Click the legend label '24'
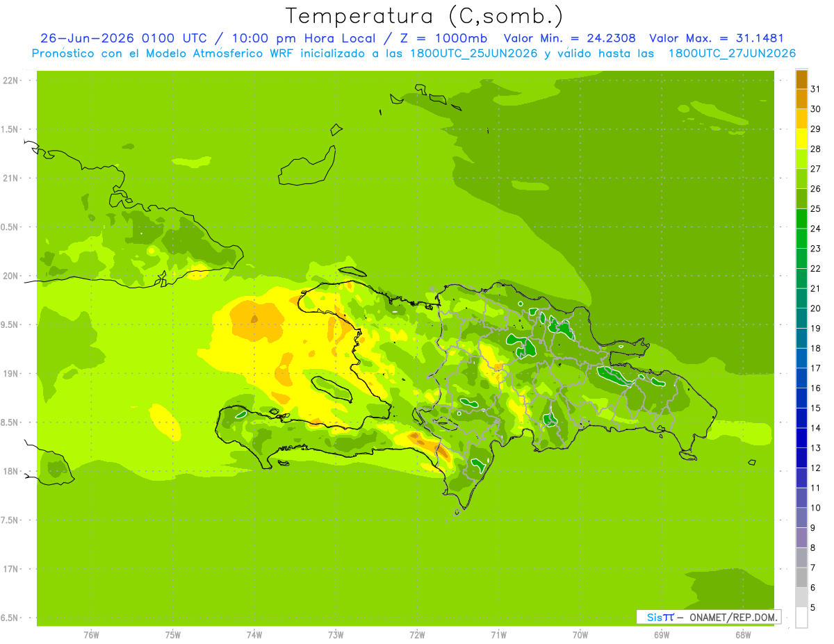834x644 pixels. point(815,229)
